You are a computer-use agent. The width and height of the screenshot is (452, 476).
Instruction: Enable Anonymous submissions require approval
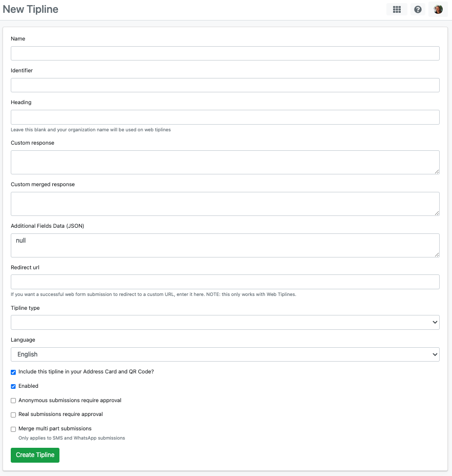click(13, 401)
